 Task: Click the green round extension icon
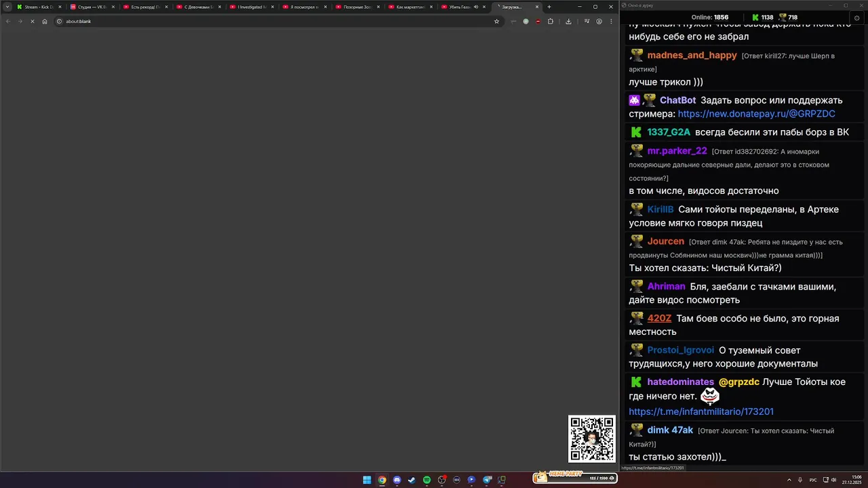(526, 21)
